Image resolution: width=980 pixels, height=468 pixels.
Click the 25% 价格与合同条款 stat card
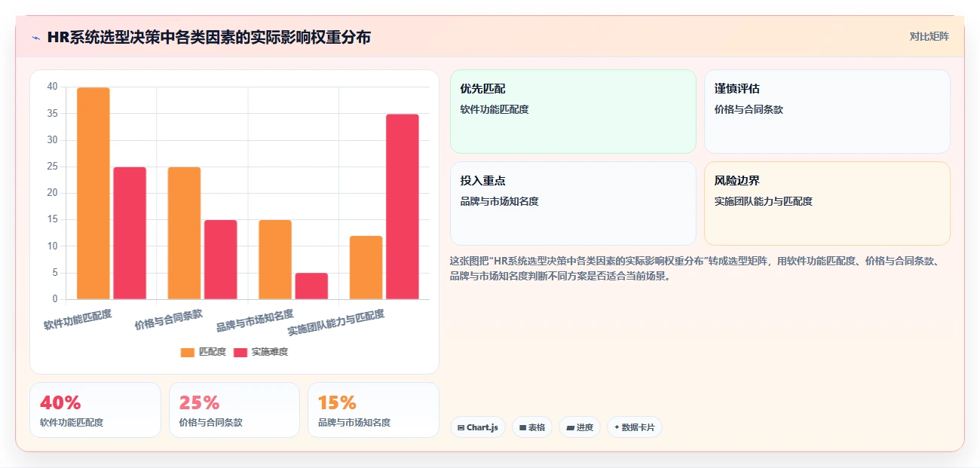coord(234,410)
